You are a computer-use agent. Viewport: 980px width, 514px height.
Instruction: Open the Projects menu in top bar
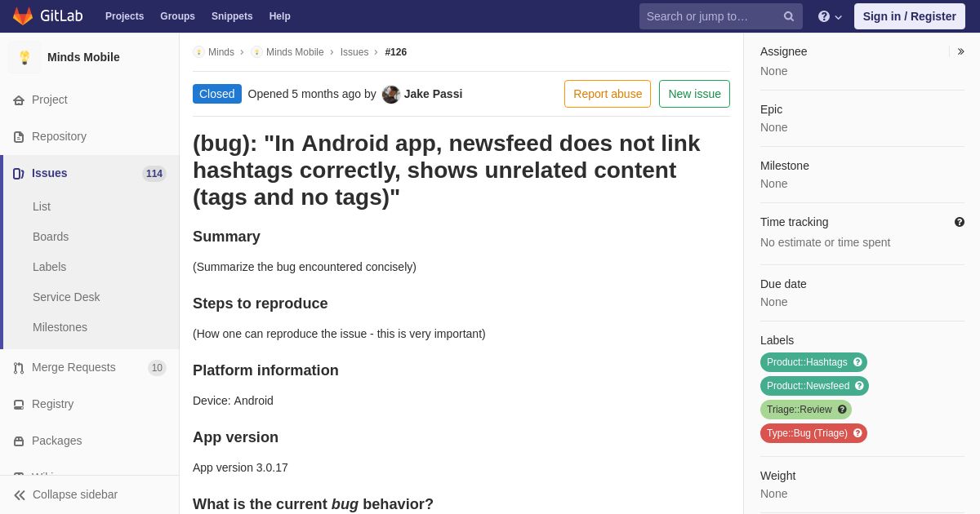124,16
